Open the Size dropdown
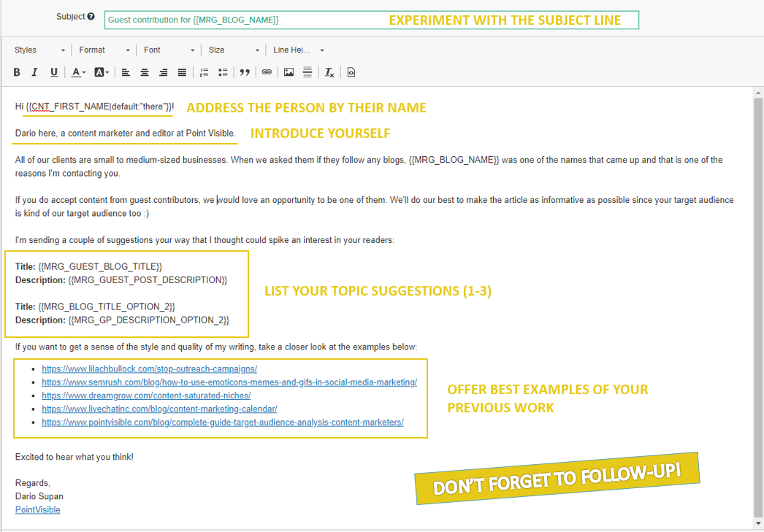 [x=234, y=50]
